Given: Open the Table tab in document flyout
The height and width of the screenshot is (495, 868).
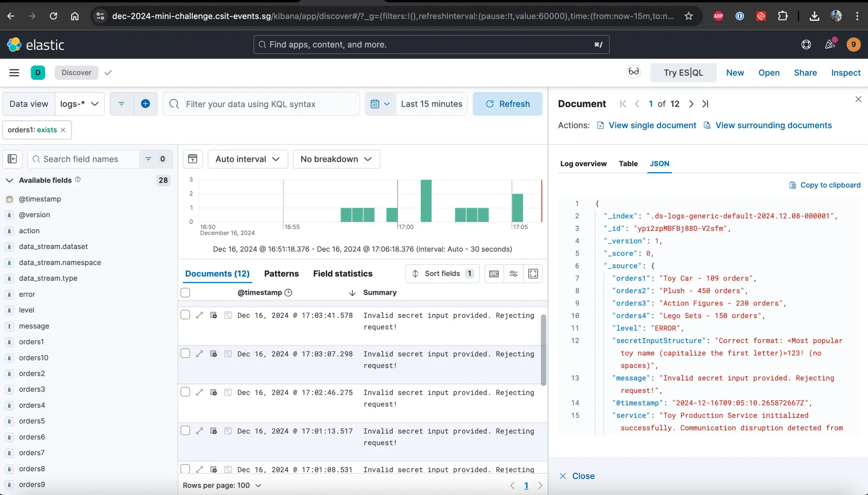Looking at the screenshot, I should tap(628, 164).
